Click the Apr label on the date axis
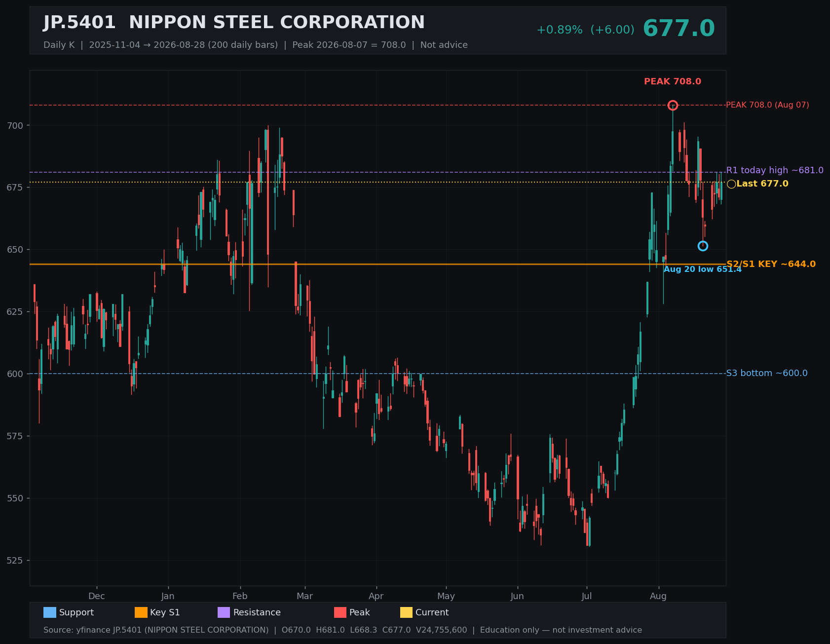The image size is (830, 644). click(x=376, y=596)
